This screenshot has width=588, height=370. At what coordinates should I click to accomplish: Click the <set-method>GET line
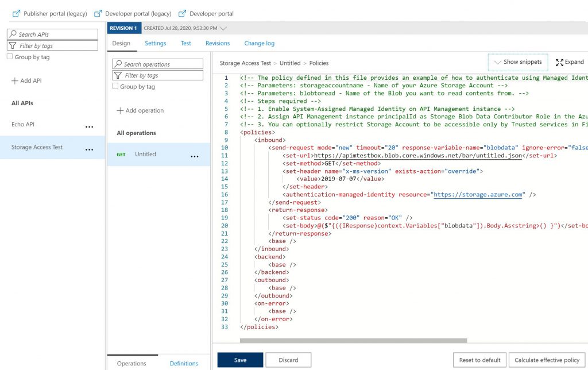[x=331, y=163]
